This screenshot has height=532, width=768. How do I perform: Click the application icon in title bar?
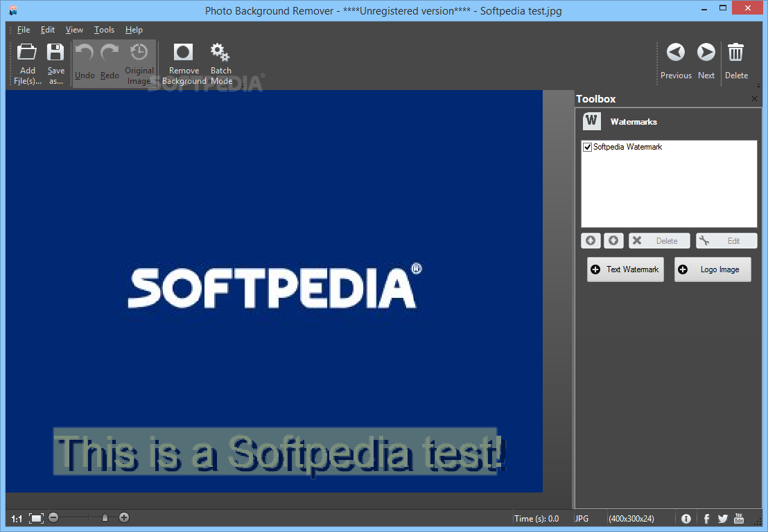point(13,10)
